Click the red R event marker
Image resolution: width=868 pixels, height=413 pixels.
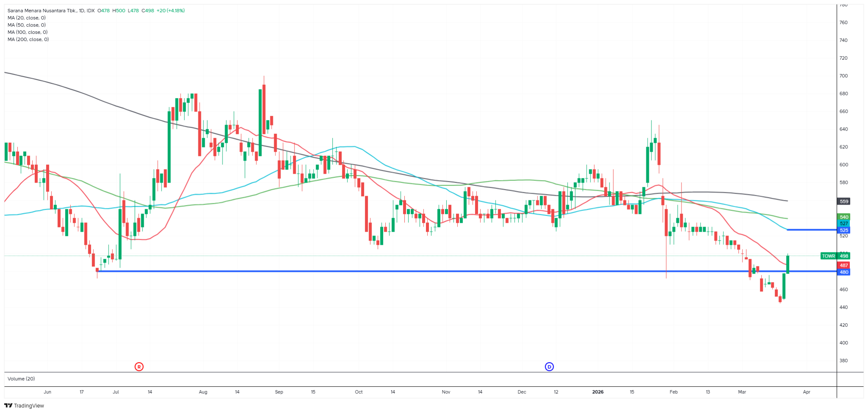[139, 367]
